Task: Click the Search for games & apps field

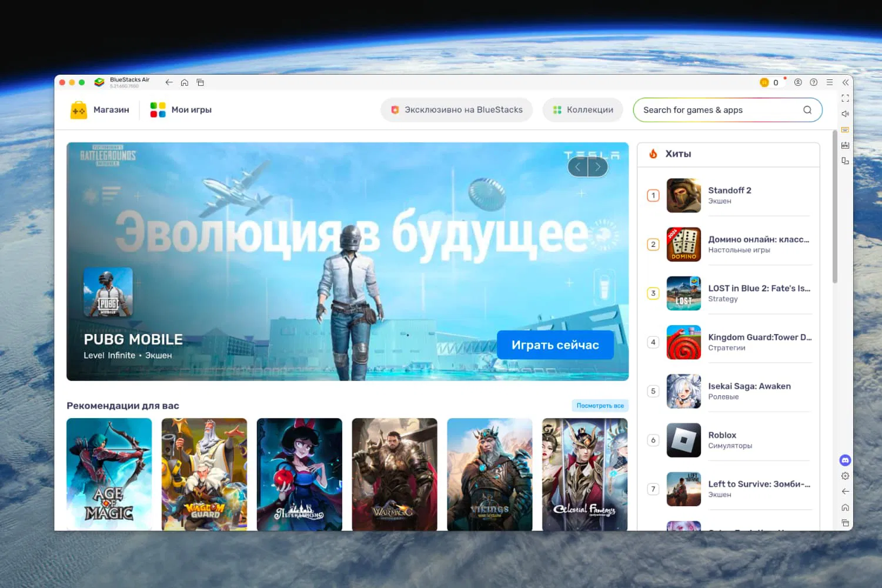Action: pos(727,110)
